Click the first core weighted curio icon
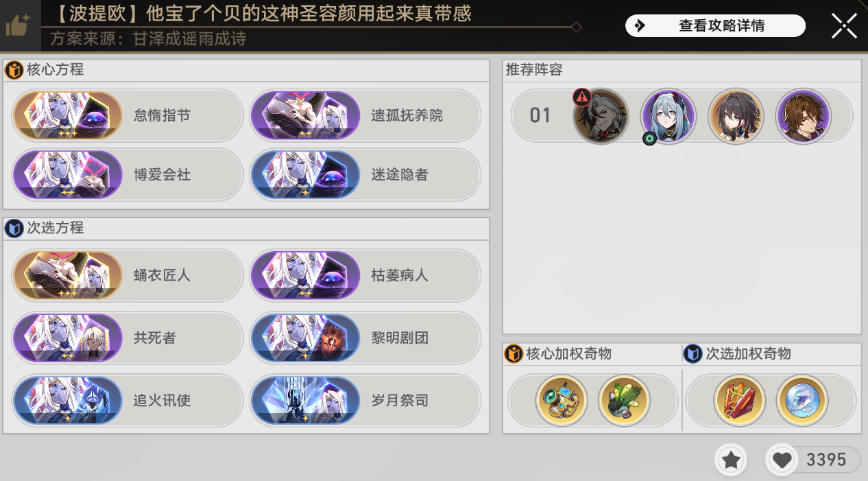868x481 pixels. click(x=562, y=401)
